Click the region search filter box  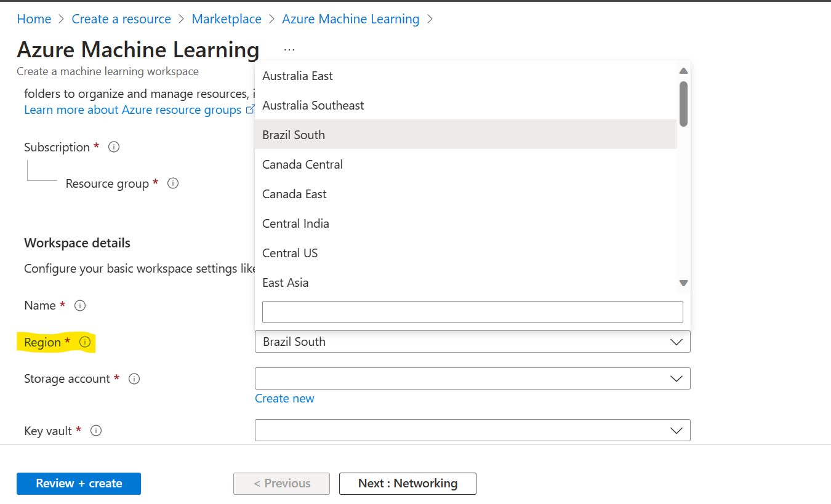[472, 312]
